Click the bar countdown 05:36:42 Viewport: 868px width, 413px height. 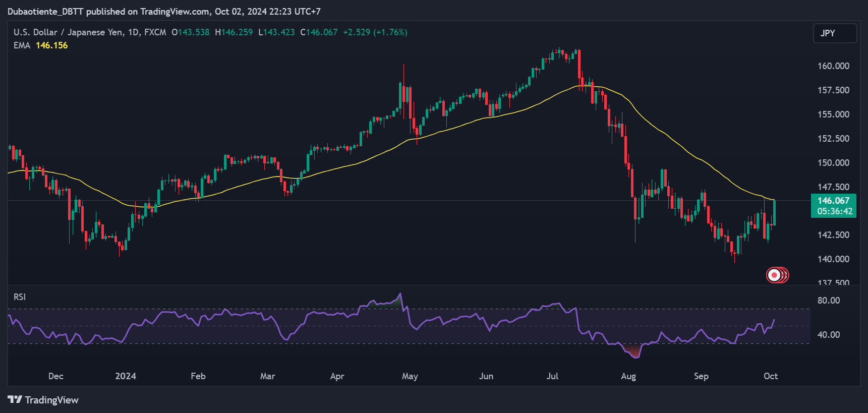pyautogui.click(x=835, y=211)
